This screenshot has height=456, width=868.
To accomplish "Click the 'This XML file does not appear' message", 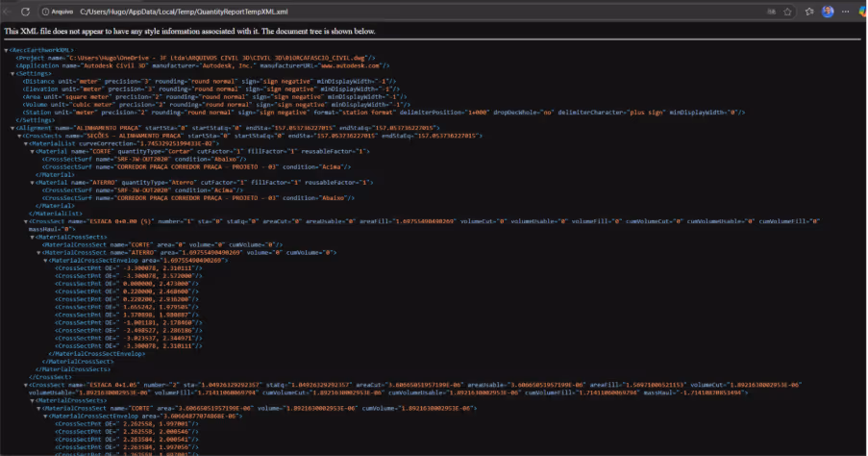I will click(x=189, y=31).
